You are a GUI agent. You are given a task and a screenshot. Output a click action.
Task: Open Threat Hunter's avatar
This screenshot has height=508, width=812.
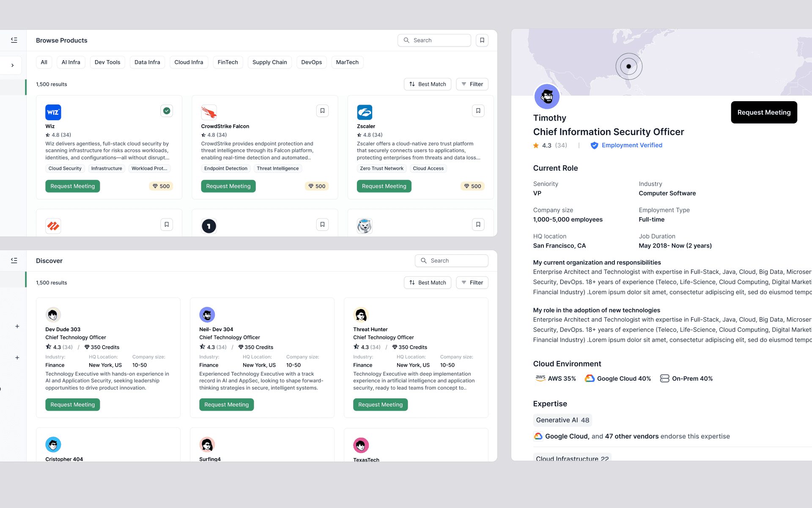[361, 315]
